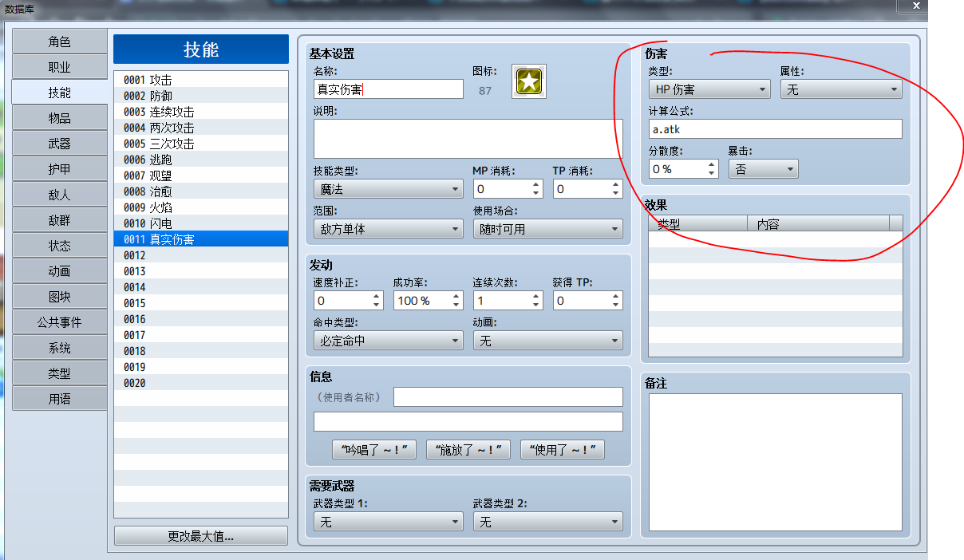Click the 备注 notes text area
This screenshot has height=560, width=964.
776,462
